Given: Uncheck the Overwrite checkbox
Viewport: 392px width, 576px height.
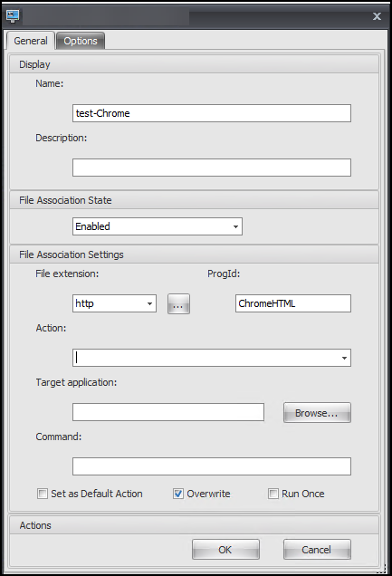Looking at the screenshot, I should (x=178, y=494).
